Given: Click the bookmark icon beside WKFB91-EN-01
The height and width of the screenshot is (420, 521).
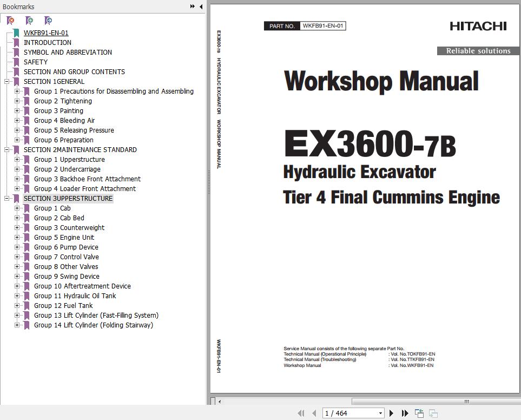Looking at the screenshot, I should click(x=16, y=33).
